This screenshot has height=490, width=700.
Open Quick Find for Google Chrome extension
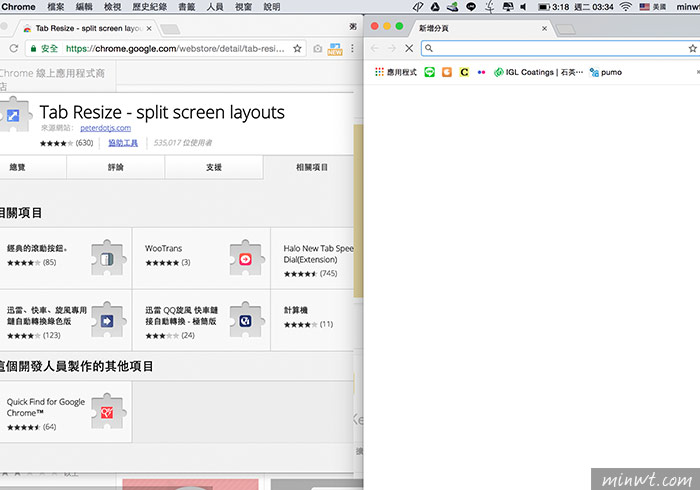click(x=66, y=411)
